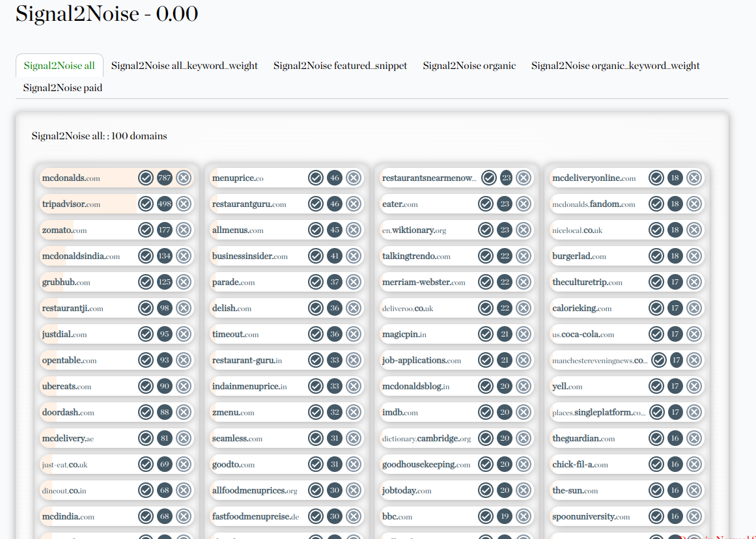Select goodhousekeeping.com domain text
Image resolution: width=756 pixels, height=539 pixels.
click(x=427, y=464)
